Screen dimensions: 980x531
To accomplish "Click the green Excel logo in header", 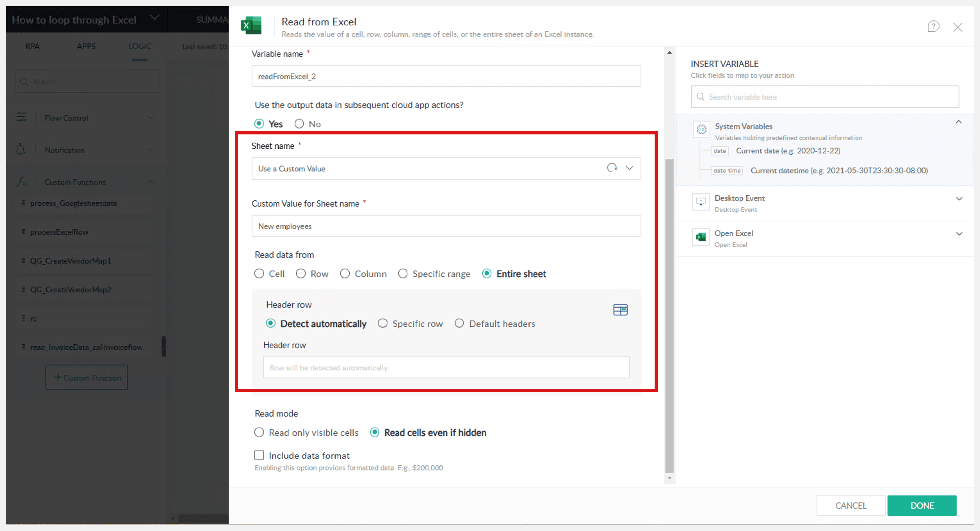I will click(x=251, y=26).
